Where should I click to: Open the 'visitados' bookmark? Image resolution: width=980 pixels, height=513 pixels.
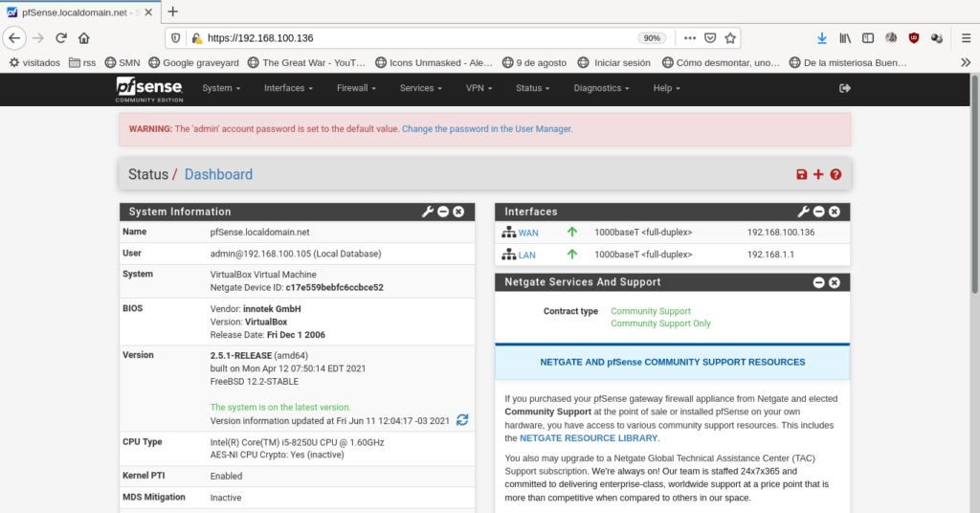click(x=35, y=62)
